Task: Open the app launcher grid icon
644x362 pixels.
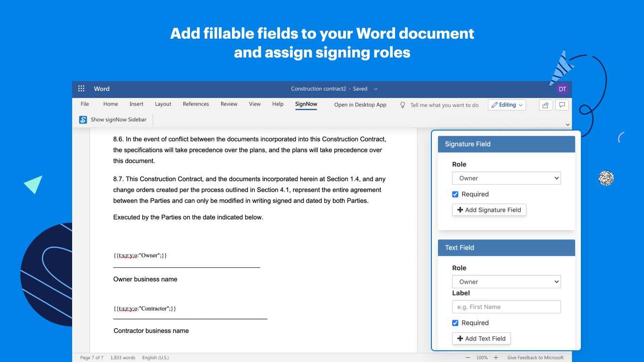Action: click(x=81, y=89)
